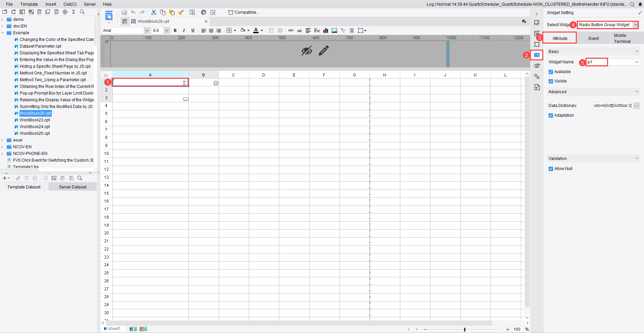Screen dimensions: 644x333
Task: Click the Paste clipboard icon
Action: [x=172, y=12]
